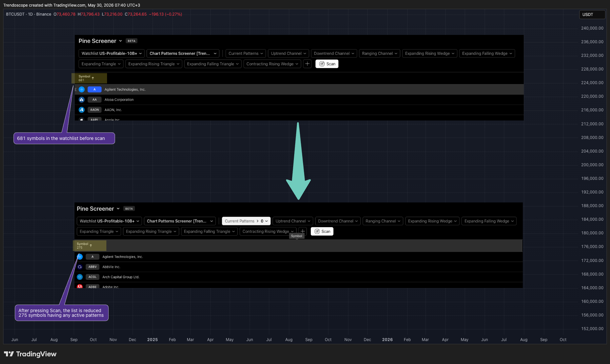Click AAON, Inc. logo icon
Screen dimensions: 610x364
[x=81, y=110]
